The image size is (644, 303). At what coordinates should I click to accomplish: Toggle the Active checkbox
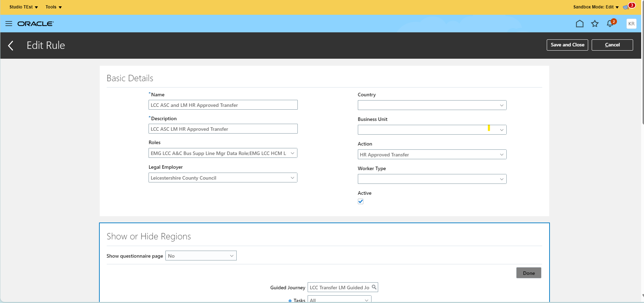[361, 201]
